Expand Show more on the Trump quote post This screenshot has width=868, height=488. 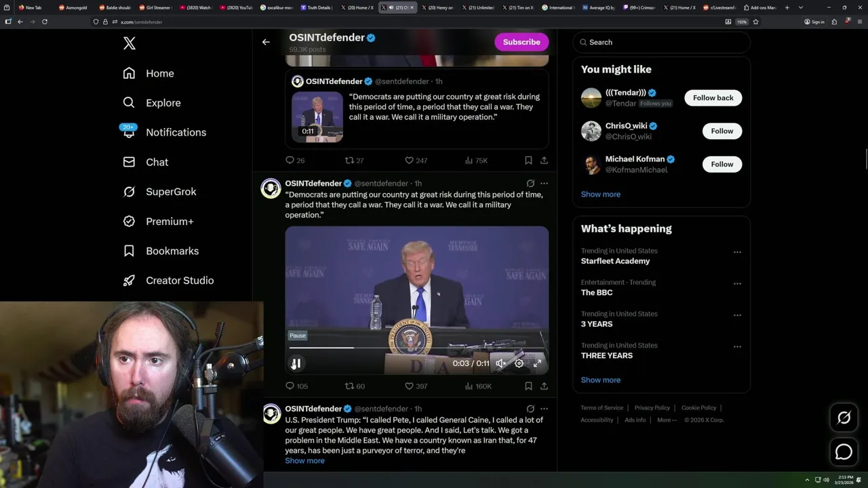pyautogui.click(x=304, y=461)
